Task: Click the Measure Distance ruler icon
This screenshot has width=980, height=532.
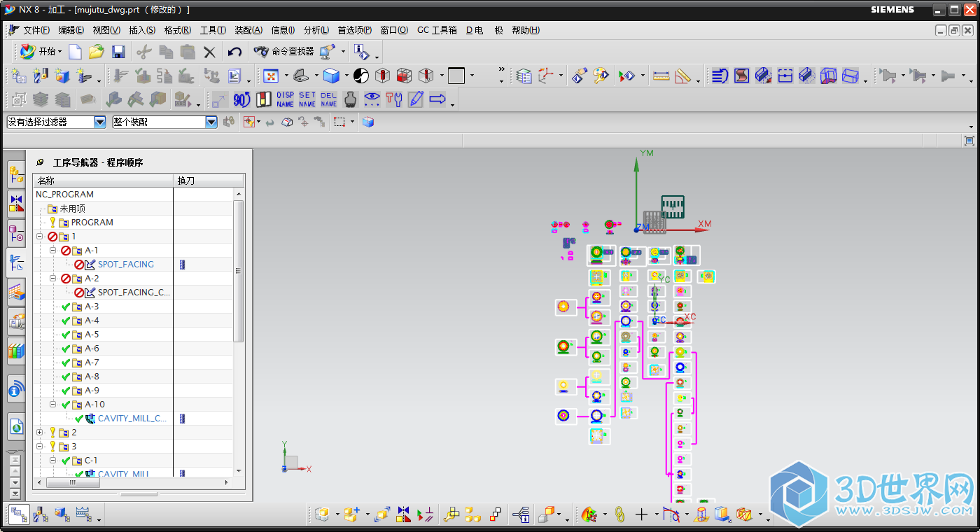Action: click(x=661, y=76)
